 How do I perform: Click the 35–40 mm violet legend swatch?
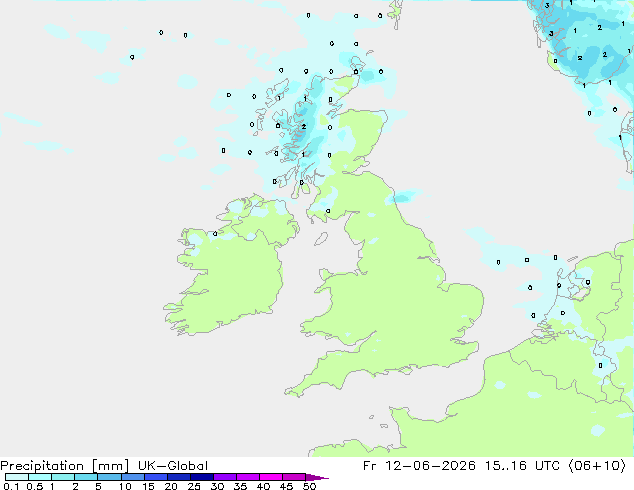point(247,477)
